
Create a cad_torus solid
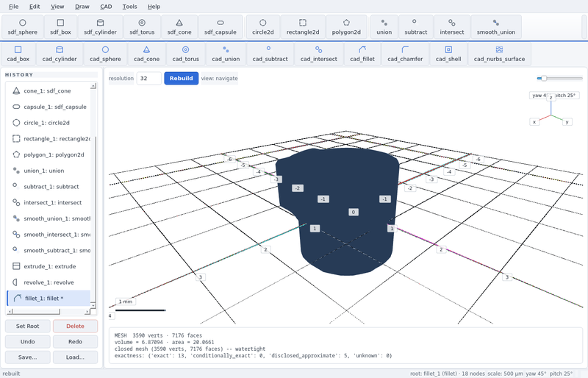click(186, 54)
